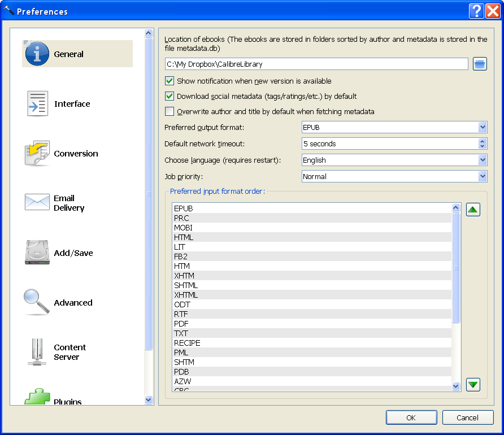Open the Interface preferences icon
504x435 pixels.
point(37,104)
